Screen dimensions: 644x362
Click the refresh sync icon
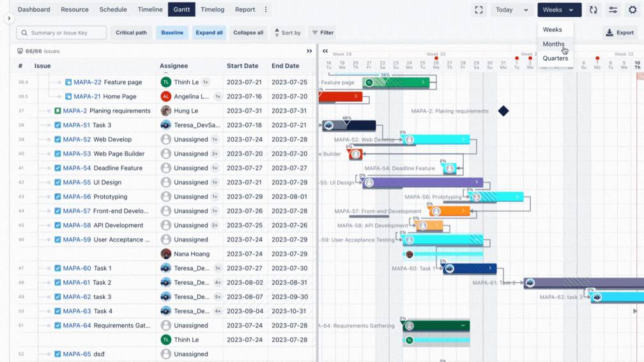594,10
